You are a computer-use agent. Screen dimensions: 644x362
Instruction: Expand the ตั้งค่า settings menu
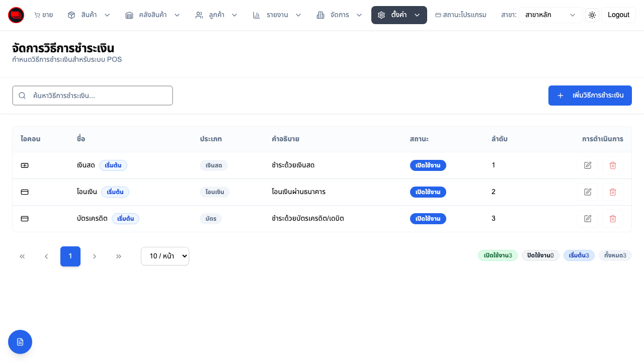point(399,15)
